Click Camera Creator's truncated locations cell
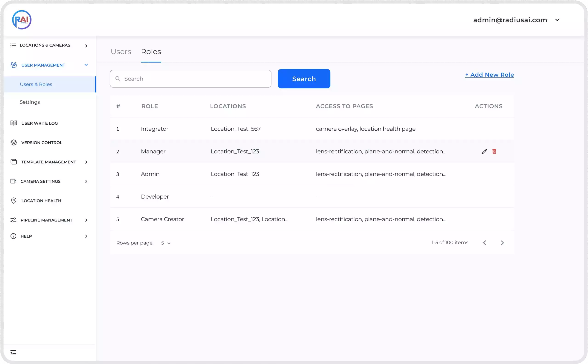The height and width of the screenshot is (364, 588). pyautogui.click(x=250, y=219)
